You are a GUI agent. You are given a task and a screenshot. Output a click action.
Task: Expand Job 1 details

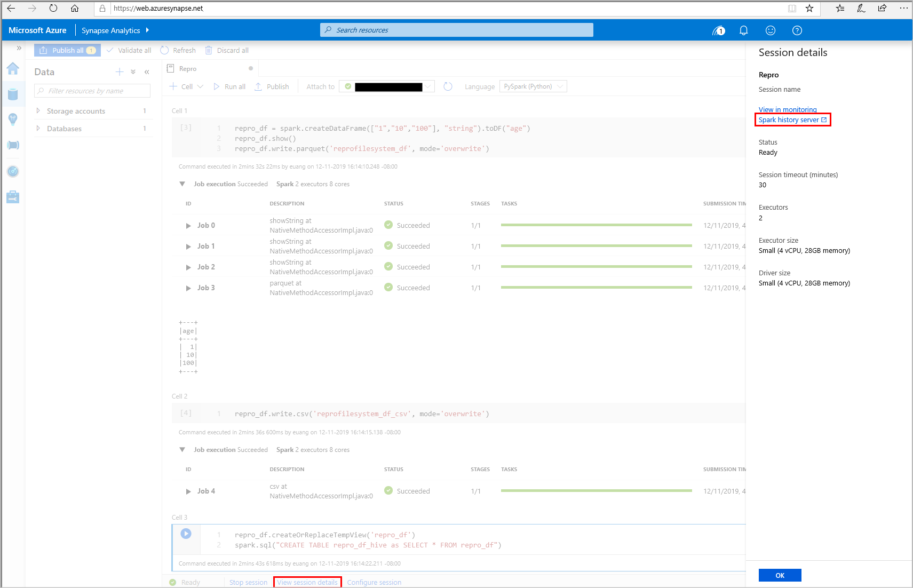click(x=188, y=247)
